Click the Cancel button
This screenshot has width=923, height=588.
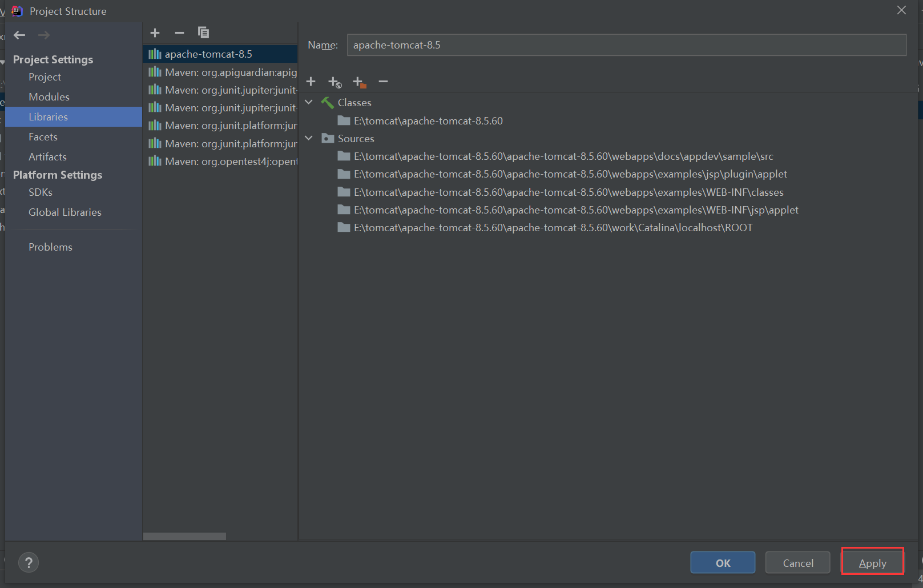click(x=798, y=563)
